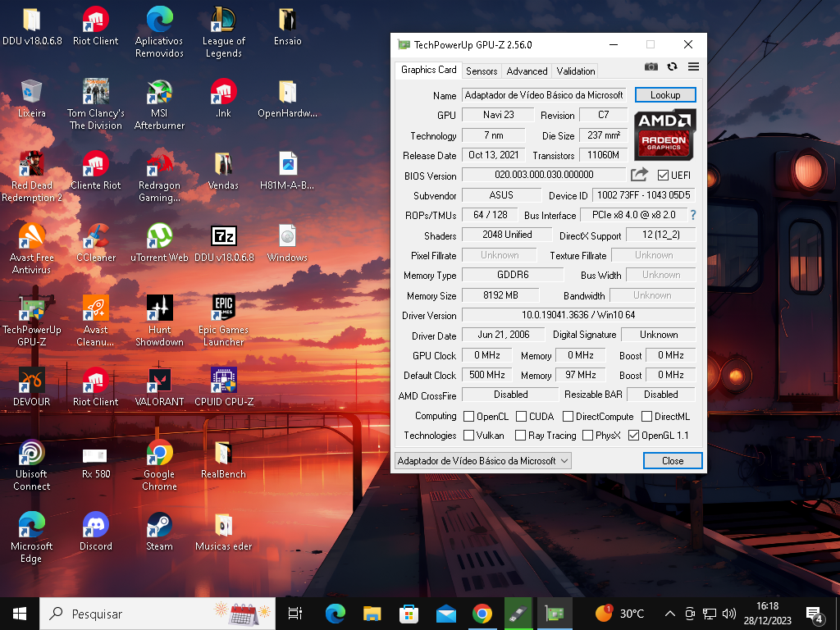The image size is (840, 630).
Task: Switch to the Advanced tab
Action: coord(527,71)
